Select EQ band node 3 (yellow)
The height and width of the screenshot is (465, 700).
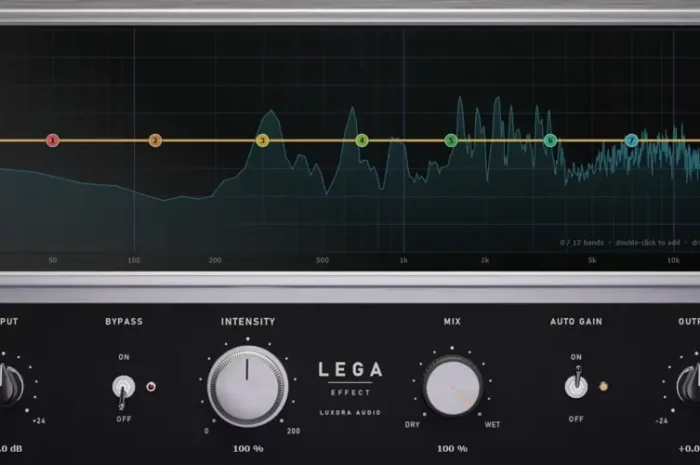(262, 141)
